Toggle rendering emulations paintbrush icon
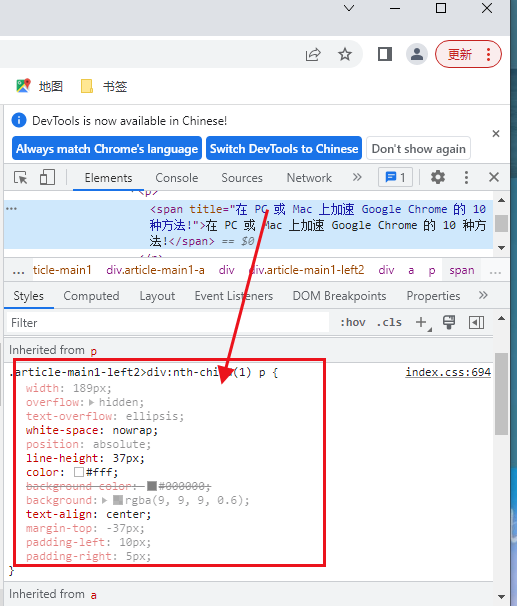The width and height of the screenshot is (517, 606). pos(449,322)
